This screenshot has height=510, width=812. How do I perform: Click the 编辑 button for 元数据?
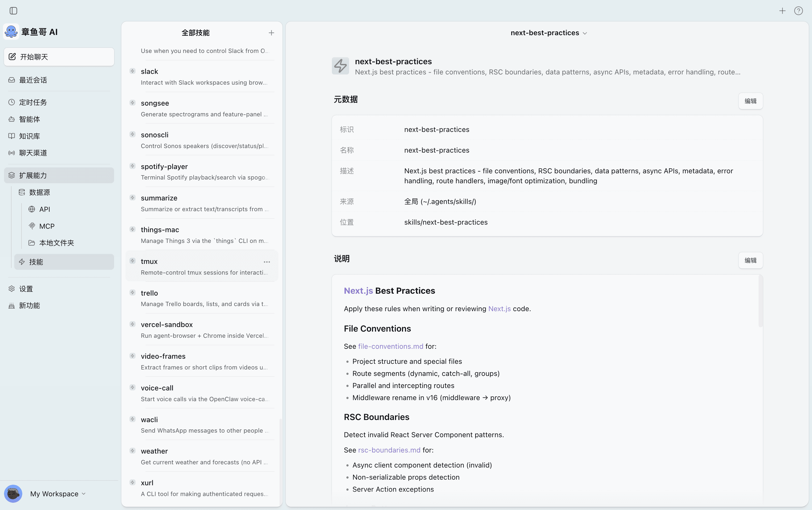[x=751, y=100]
